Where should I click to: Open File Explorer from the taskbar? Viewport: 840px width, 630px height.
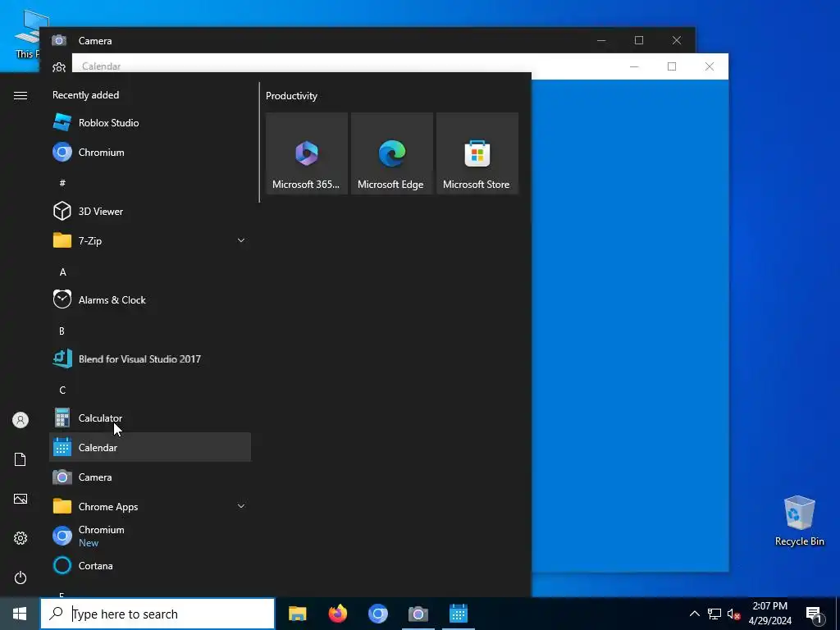point(297,614)
